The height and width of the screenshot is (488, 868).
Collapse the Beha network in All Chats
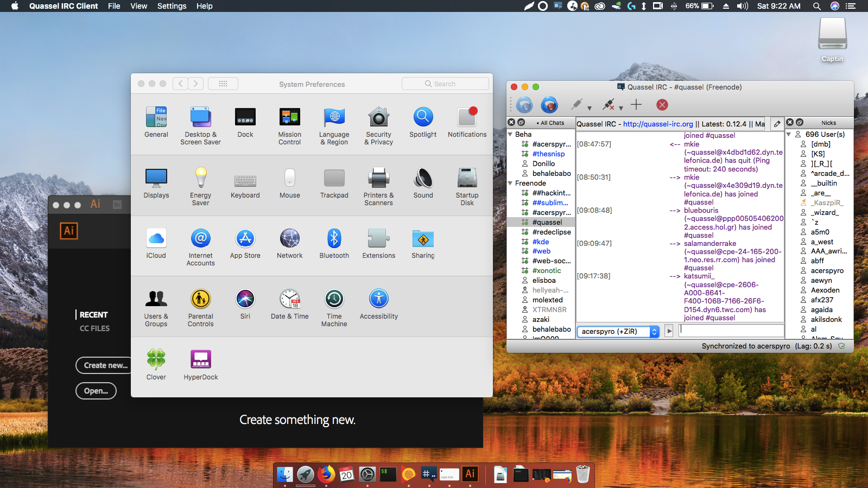(x=510, y=134)
